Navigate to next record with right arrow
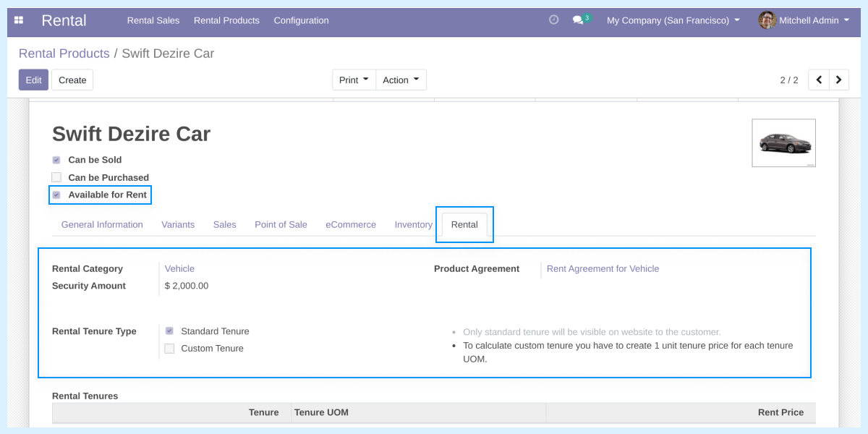The image size is (868, 434). tap(839, 80)
